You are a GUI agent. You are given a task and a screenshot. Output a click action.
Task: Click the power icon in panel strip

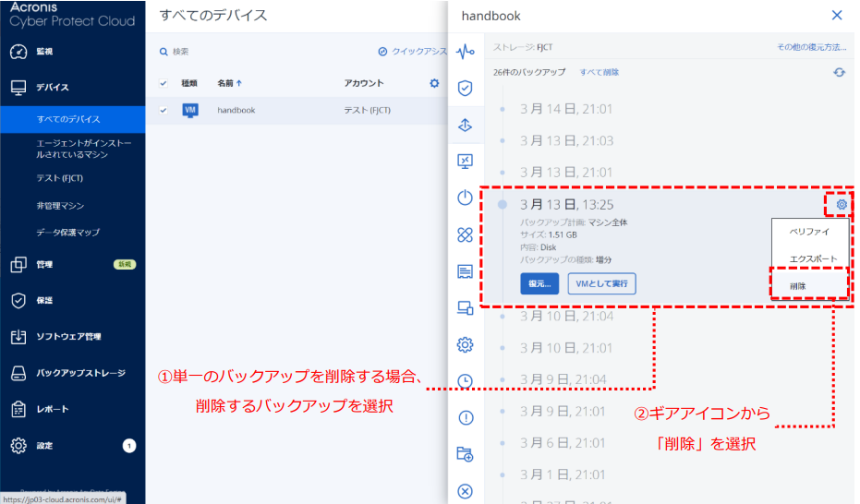(466, 198)
